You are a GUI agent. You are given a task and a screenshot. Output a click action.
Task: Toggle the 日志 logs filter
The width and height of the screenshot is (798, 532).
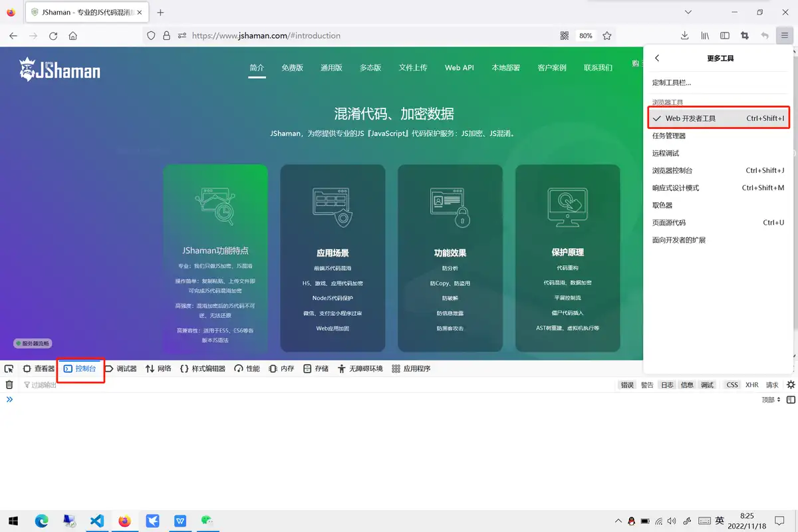667,385
